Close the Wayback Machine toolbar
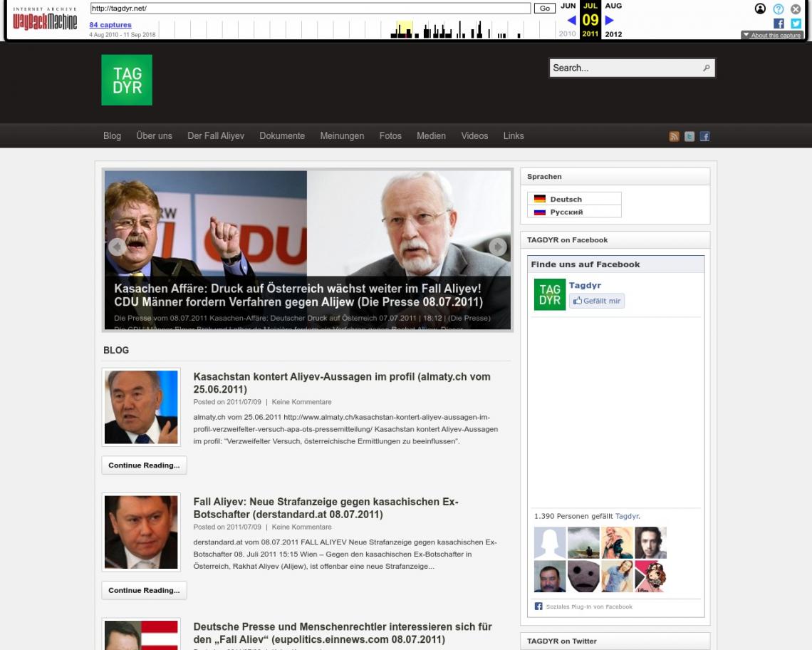812x650 pixels. pos(796,9)
